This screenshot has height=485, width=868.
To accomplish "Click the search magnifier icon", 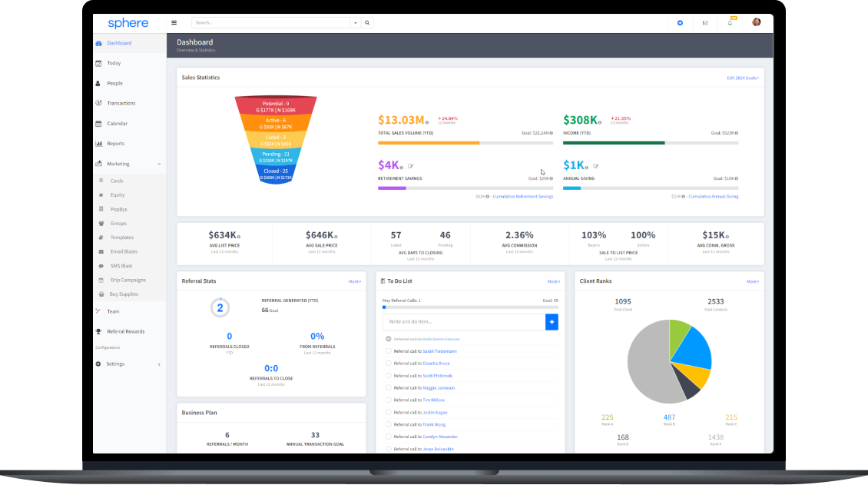I will pos(367,23).
